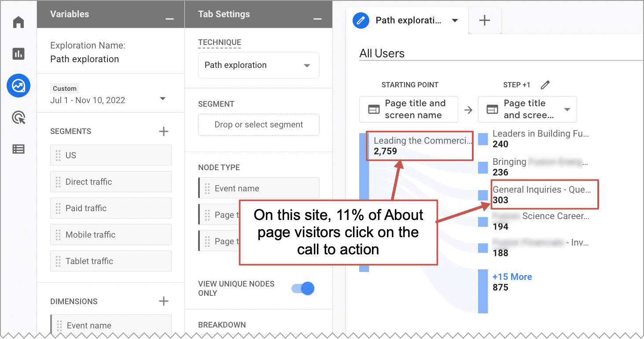Open the Advertising cursor-target icon
The image size is (644, 339).
(18, 118)
